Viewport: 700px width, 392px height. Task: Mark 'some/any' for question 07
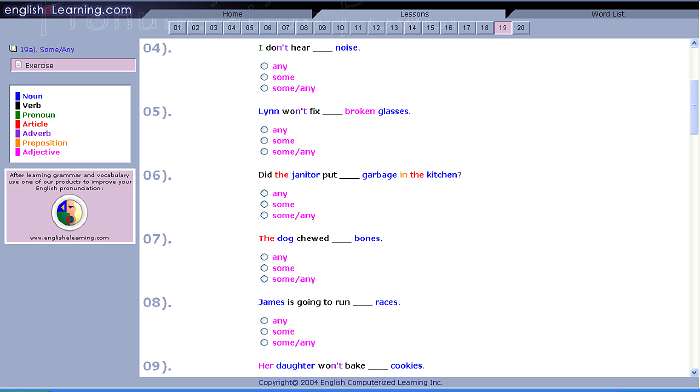click(264, 279)
